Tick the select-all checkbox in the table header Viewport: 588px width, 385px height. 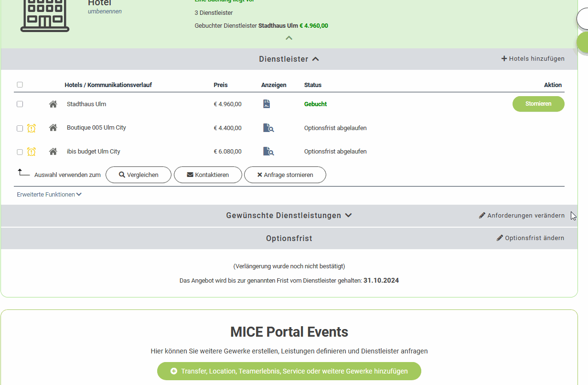(x=20, y=85)
